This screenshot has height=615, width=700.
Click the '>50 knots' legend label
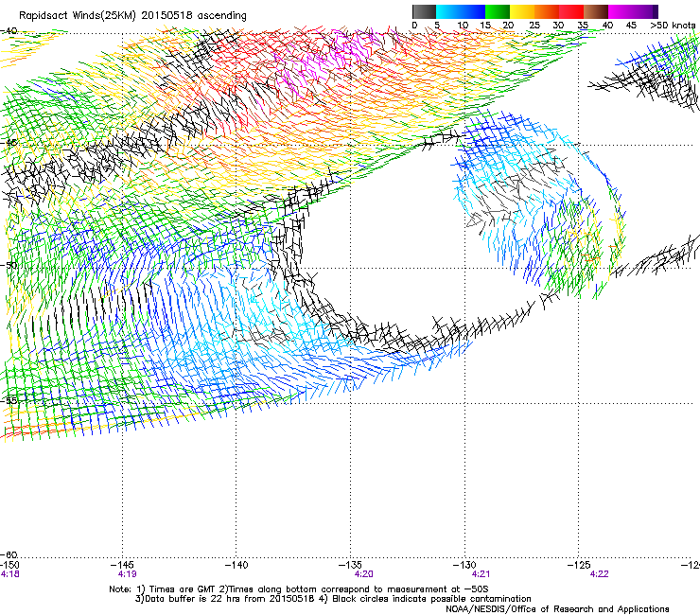[674, 25]
